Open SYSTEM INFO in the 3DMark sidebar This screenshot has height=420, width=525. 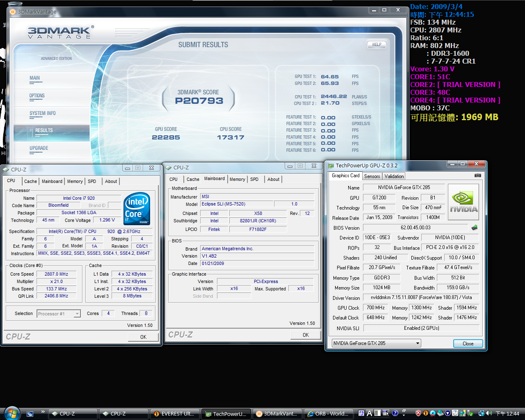pyautogui.click(x=42, y=113)
